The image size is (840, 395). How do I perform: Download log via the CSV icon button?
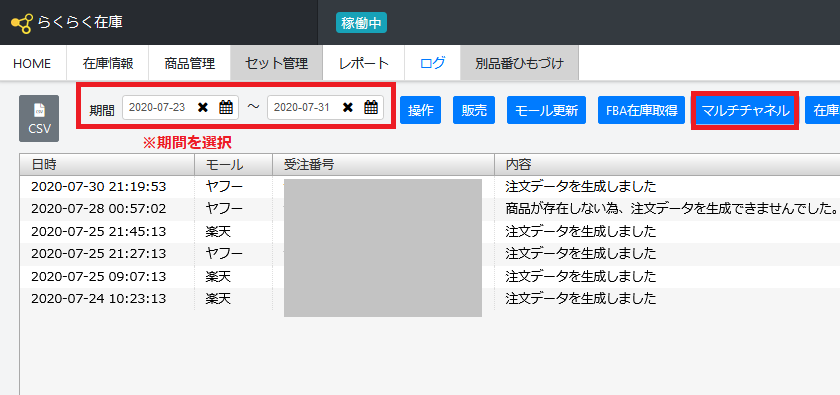(39, 118)
